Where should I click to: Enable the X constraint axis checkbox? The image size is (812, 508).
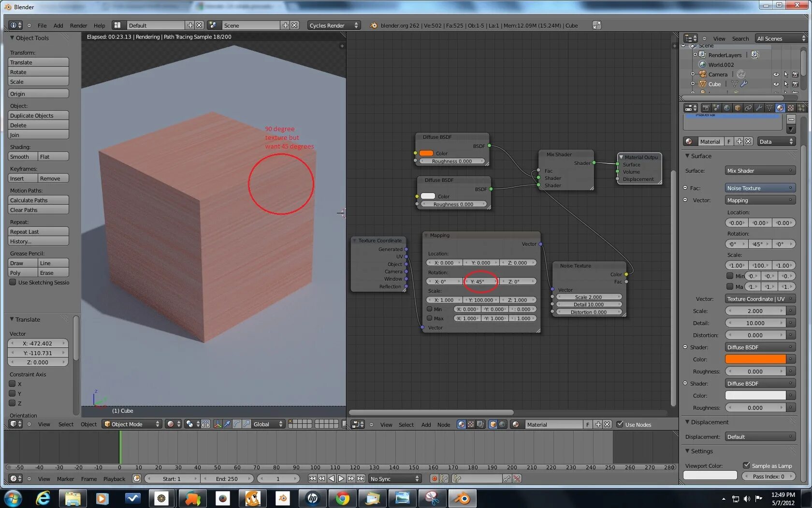[x=13, y=384]
